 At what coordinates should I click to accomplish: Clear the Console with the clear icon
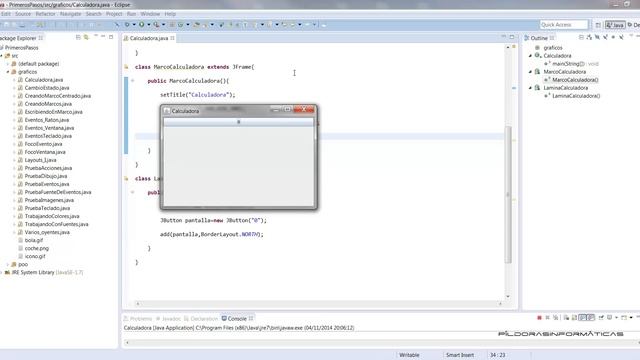566,318
